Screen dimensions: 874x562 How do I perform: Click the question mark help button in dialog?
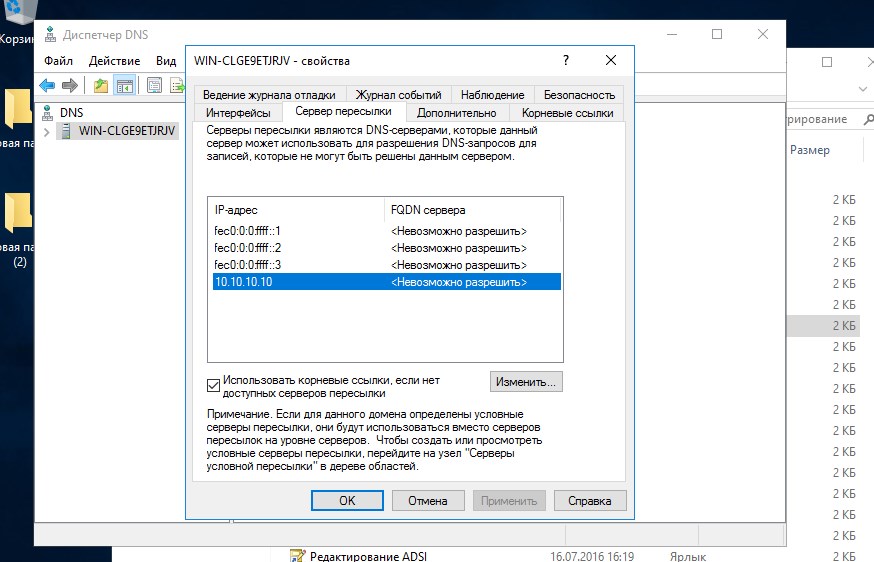tap(566, 60)
